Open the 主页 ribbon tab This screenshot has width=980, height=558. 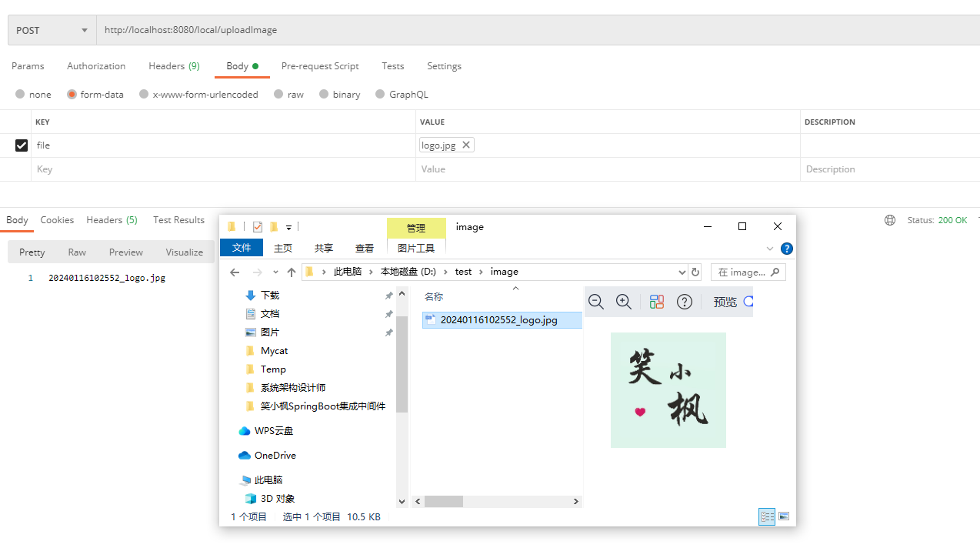click(283, 248)
